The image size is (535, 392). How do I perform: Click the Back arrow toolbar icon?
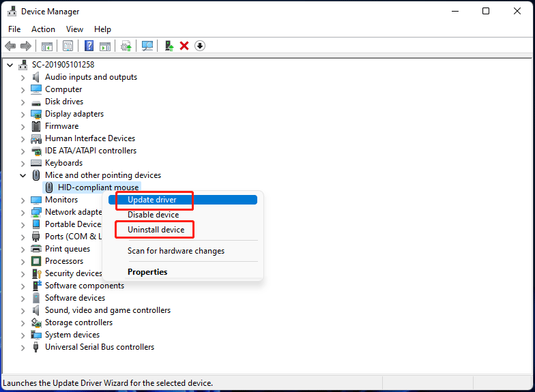pyautogui.click(x=10, y=46)
